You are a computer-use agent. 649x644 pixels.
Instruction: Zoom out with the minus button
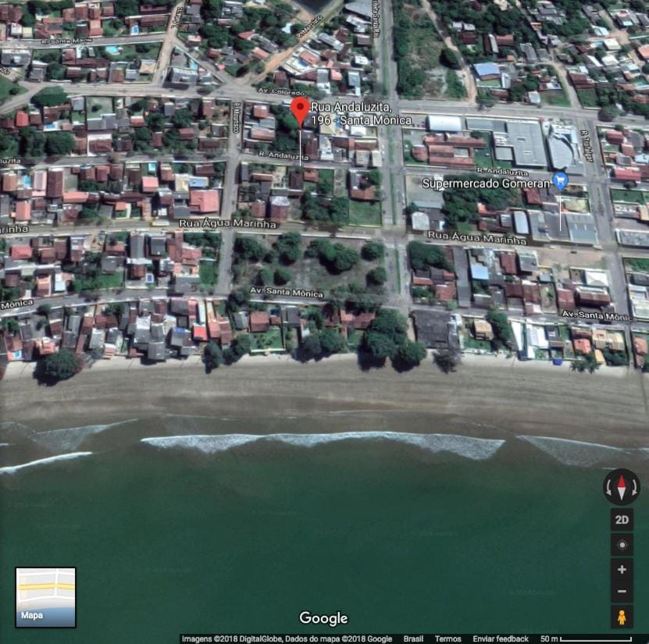click(622, 592)
